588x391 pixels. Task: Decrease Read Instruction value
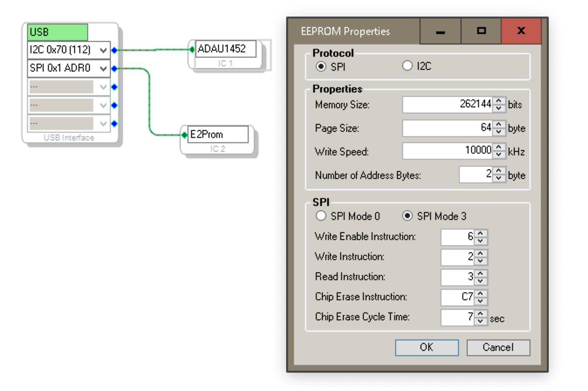click(481, 281)
